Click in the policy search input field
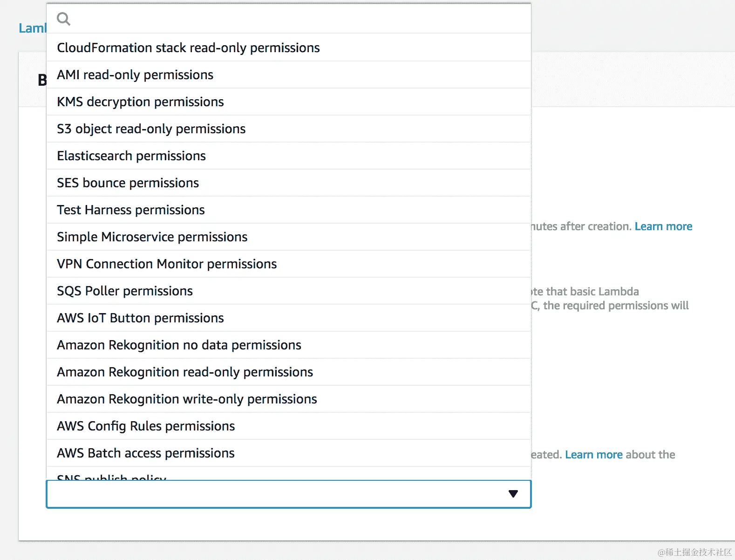 click(x=298, y=19)
